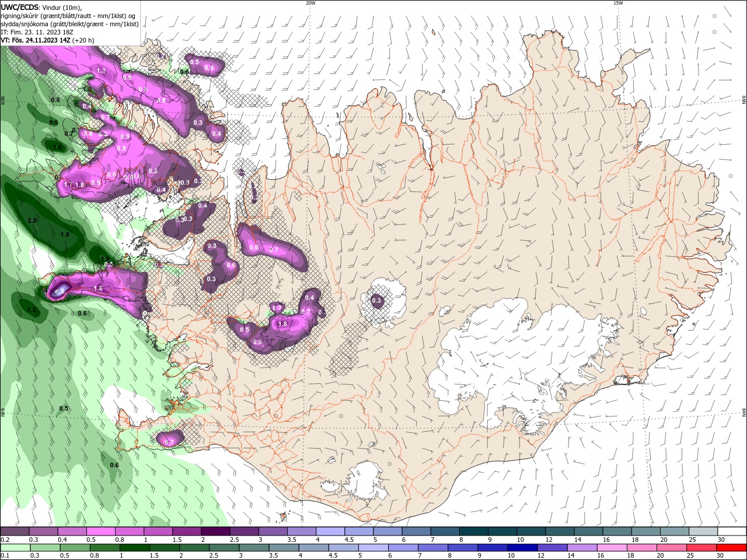Image resolution: width=747 pixels, height=560 pixels.
Task: Click the 1.2 rainfall value label
Action: (x=32, y=310)
